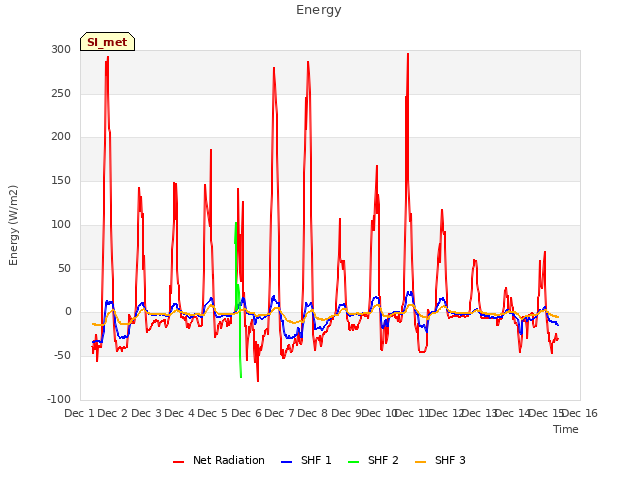The height and width of the screenshot is (480, 640).
Task: Click the red Net Radiation legend swatch
Action: [x=178, y=462]
